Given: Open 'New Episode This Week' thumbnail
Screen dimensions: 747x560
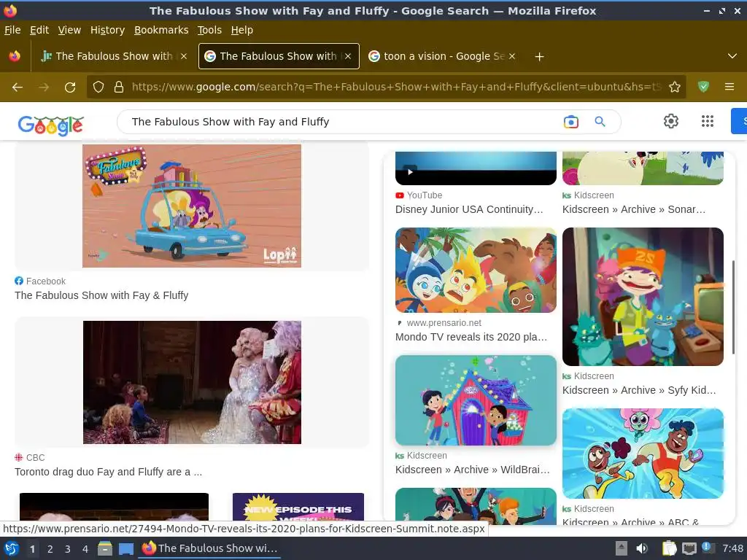Looking at the screenshot, I should [x=298, y=507].
